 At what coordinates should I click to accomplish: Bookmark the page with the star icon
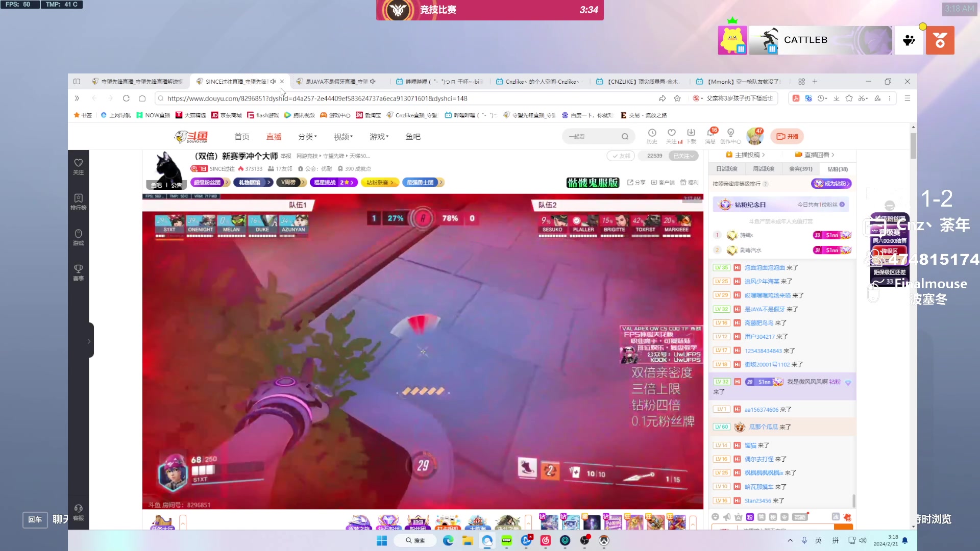[677, 98]
